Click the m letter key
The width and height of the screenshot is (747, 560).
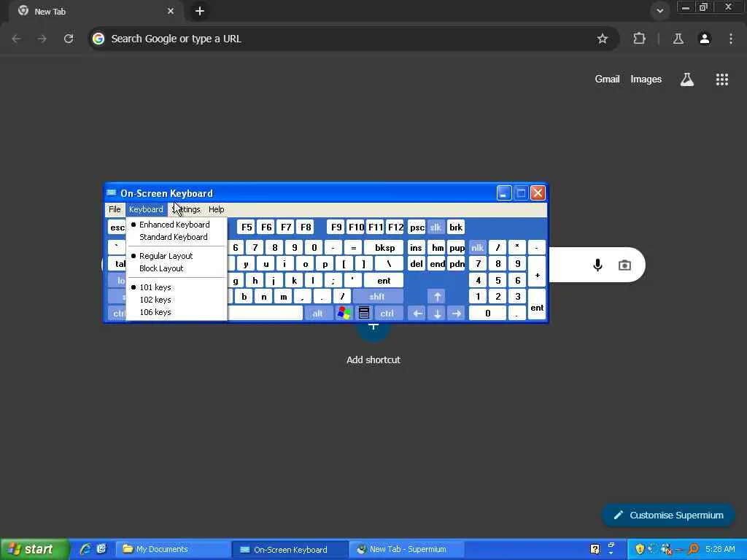pyautogui.click(x=284, y=297)
